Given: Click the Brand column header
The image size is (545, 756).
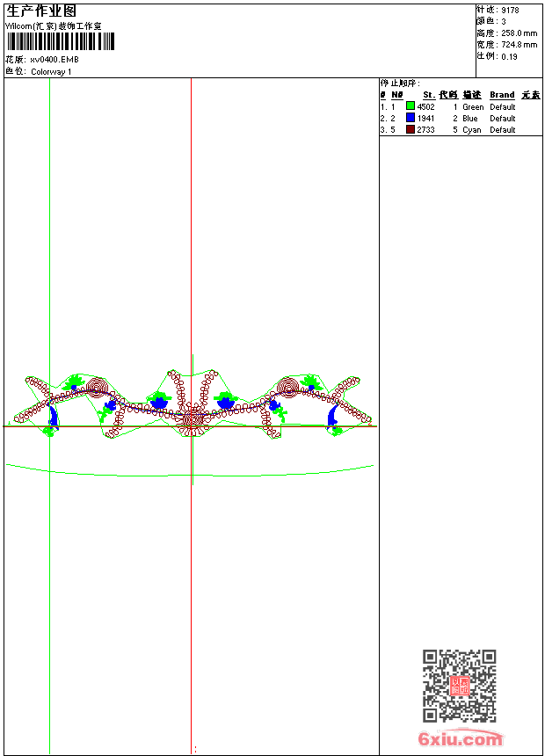Looking at the screenshot, I should (502, 95).
